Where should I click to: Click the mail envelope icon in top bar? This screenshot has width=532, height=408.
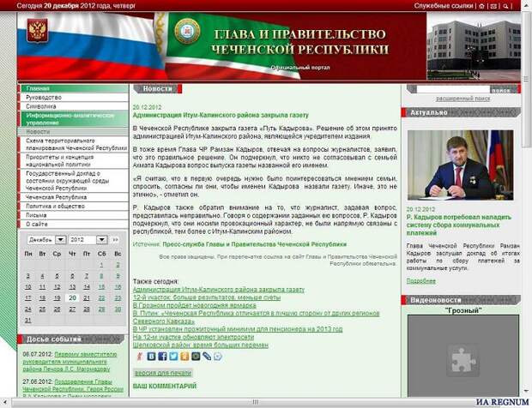point(493,6)
